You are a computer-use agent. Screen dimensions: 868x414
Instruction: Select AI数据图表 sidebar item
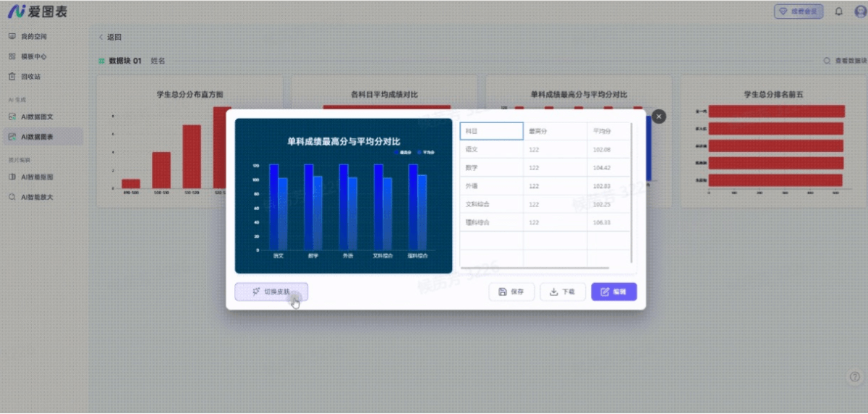click(36, 137)
